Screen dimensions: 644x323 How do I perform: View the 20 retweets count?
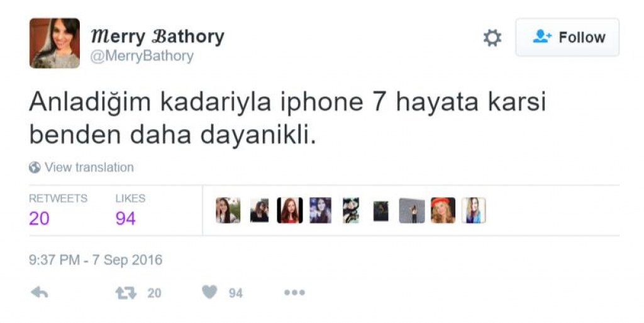[40, 218]
